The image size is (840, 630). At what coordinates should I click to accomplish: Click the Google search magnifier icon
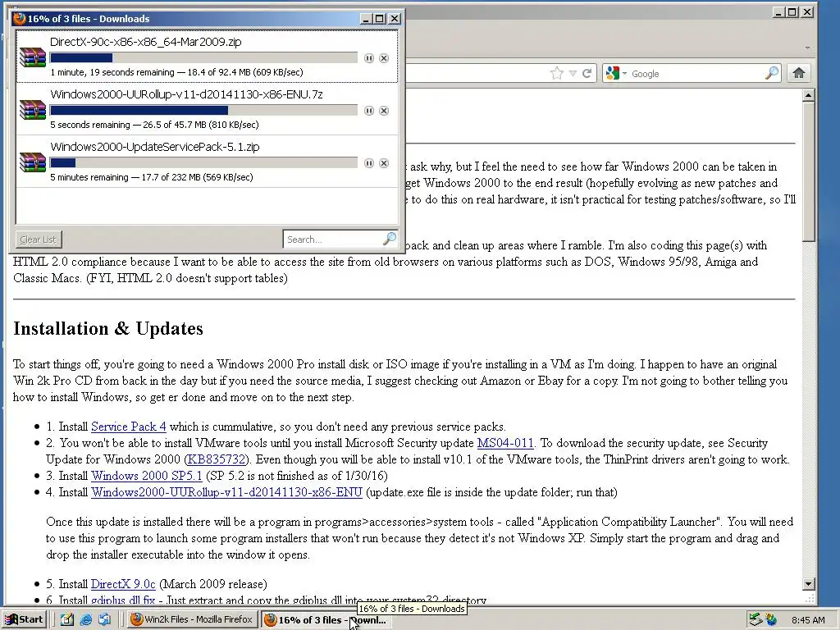[x=771, y=73]
